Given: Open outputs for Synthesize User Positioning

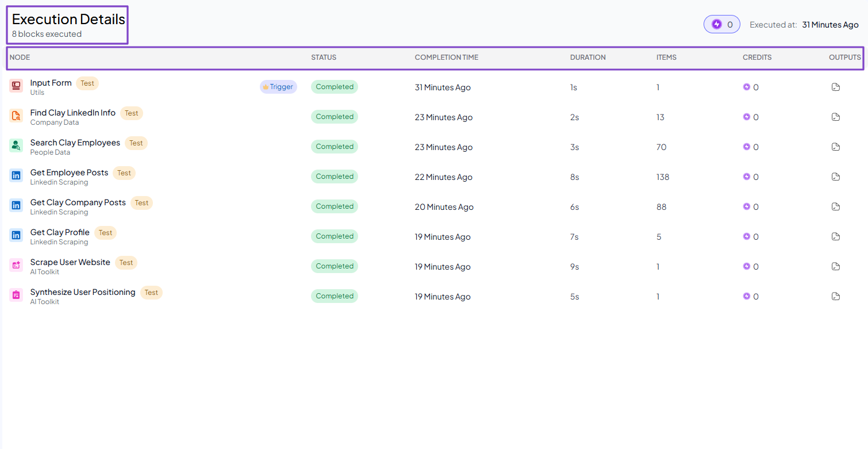Looking at the screenshot, I should [x=836, y=296].
